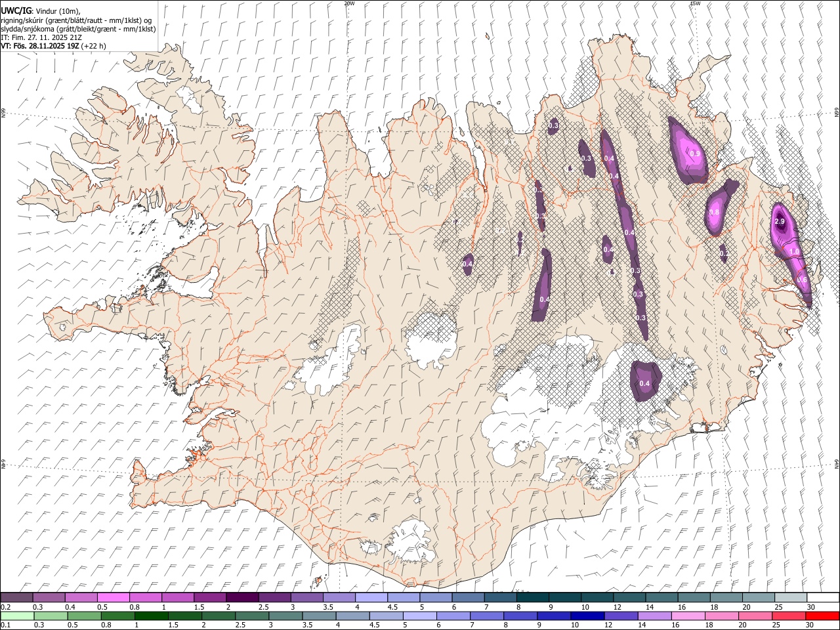Click the dark teal 8 snow scale swatch
This screenshot has height=630, width=840.
[x=532, y=597]
